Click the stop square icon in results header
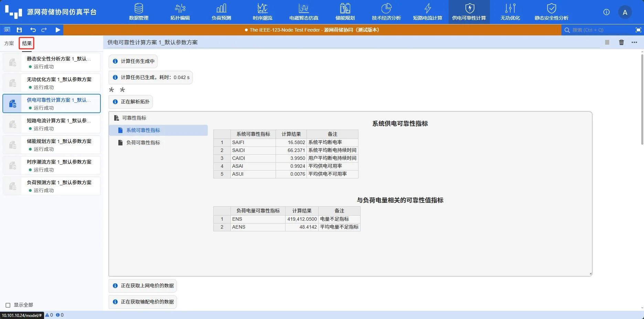The width and height of the screenshot is (644, 319). point(607,42)
